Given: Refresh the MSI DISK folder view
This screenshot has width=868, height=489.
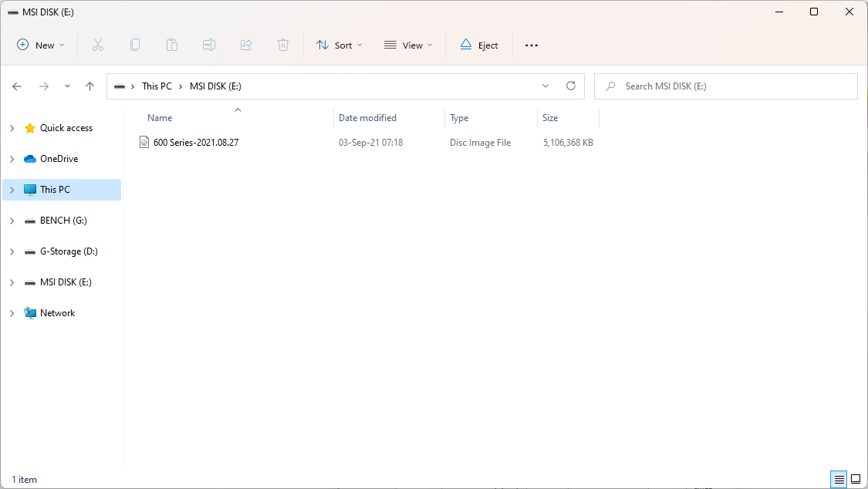Looking at the screenshot, I should pyautogui.click(x=571, y=86).
